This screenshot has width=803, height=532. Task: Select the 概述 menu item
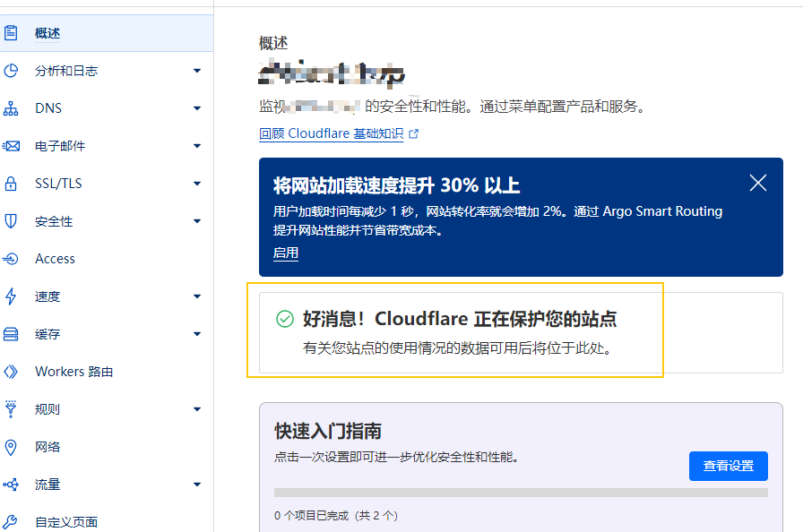(x=107, y=33)
